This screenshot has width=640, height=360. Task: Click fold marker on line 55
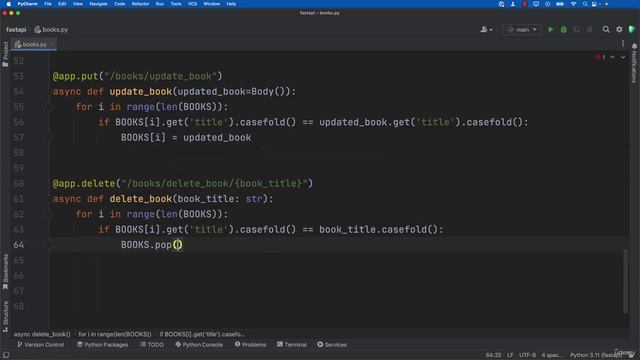coord(49,107)
